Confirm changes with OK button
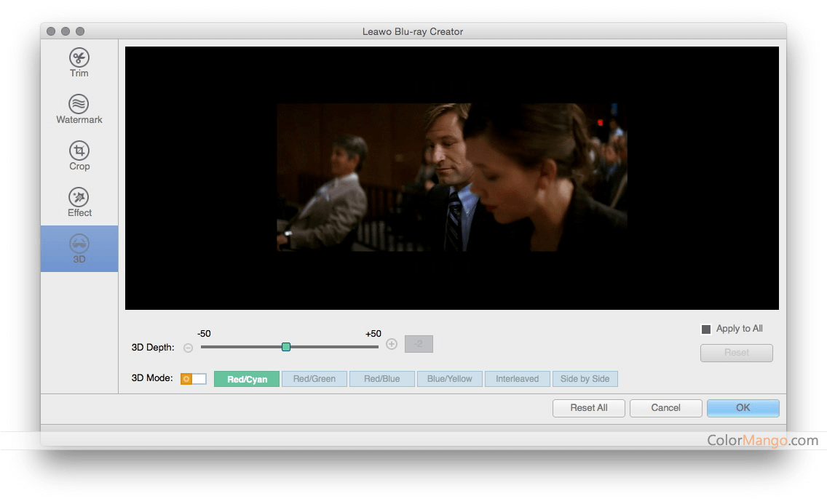 (743, 408)
